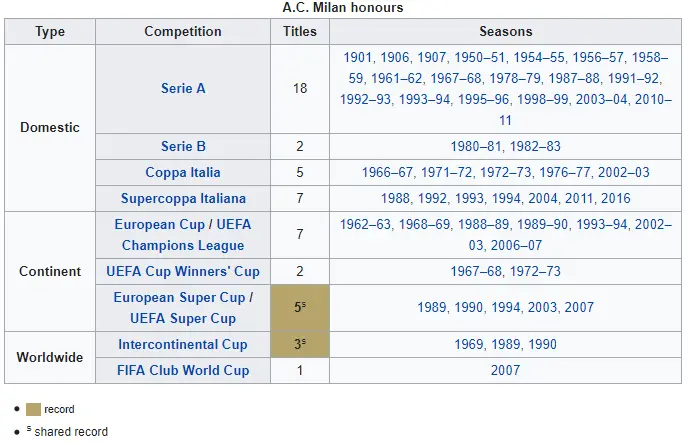
Task: Click the highlighted 3 titles record cell
Action: tap(299, 344)
